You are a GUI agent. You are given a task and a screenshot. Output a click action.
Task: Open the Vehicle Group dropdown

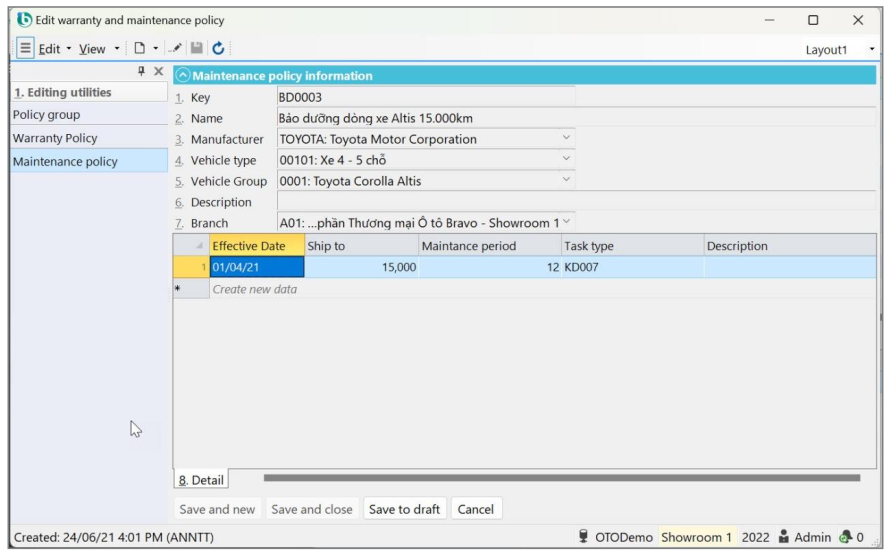tap(566, 181)
